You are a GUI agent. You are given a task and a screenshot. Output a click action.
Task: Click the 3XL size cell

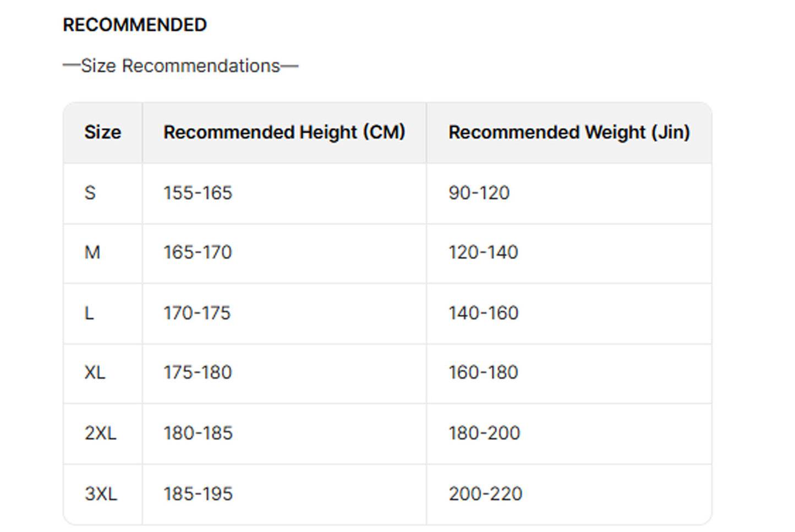[x=101, y=494]
